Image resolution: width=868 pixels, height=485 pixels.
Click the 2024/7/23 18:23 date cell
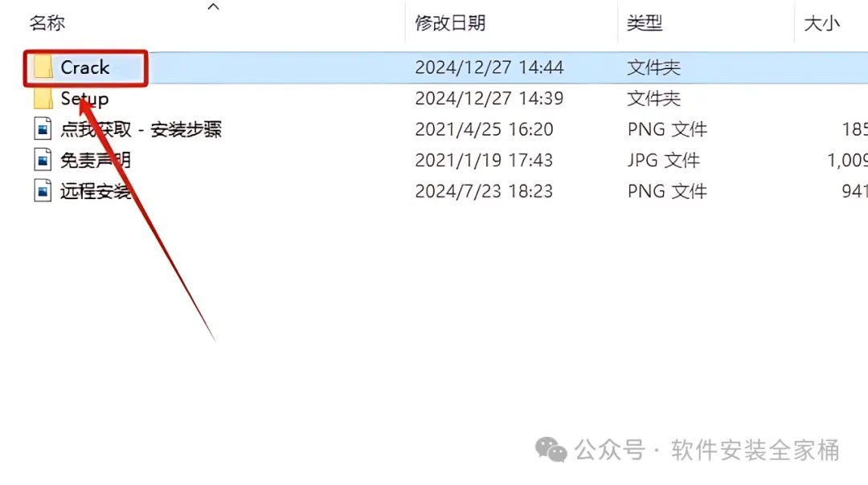pyautogui.click(x=484, y=191)
